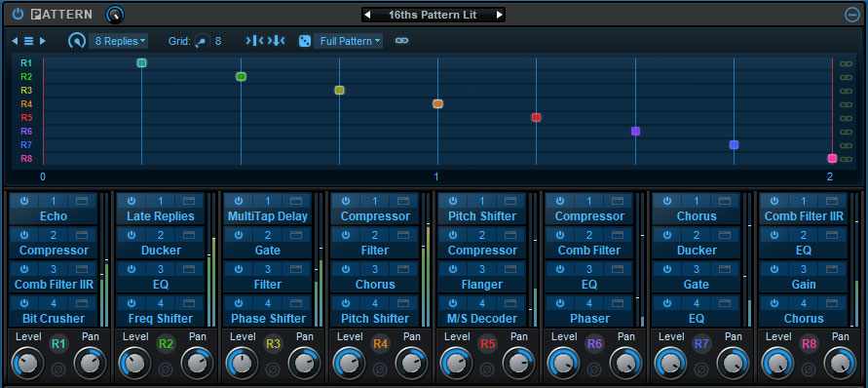Toggle power for the Gain effect
The height and width of the screenshot is (388, 868).
point(774,269)
